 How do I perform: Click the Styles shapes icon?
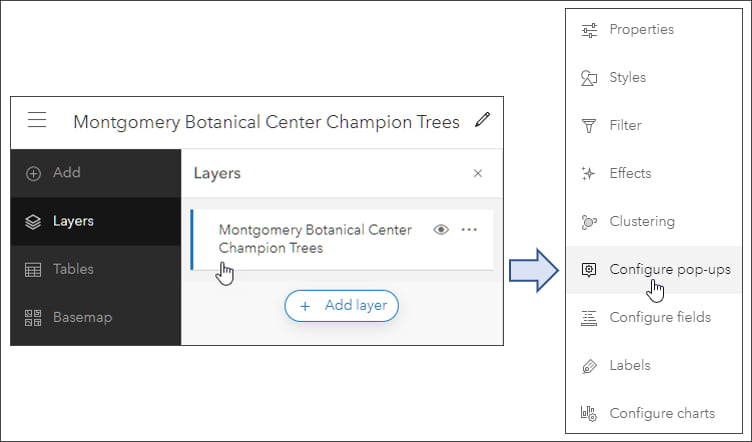pyautogui.click(x=589, y=78)
